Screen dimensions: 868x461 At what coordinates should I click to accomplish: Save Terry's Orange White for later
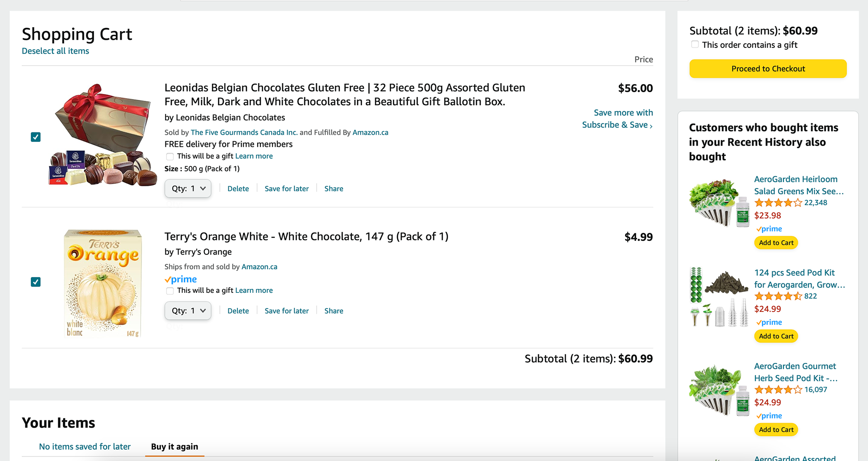(287, 310)
